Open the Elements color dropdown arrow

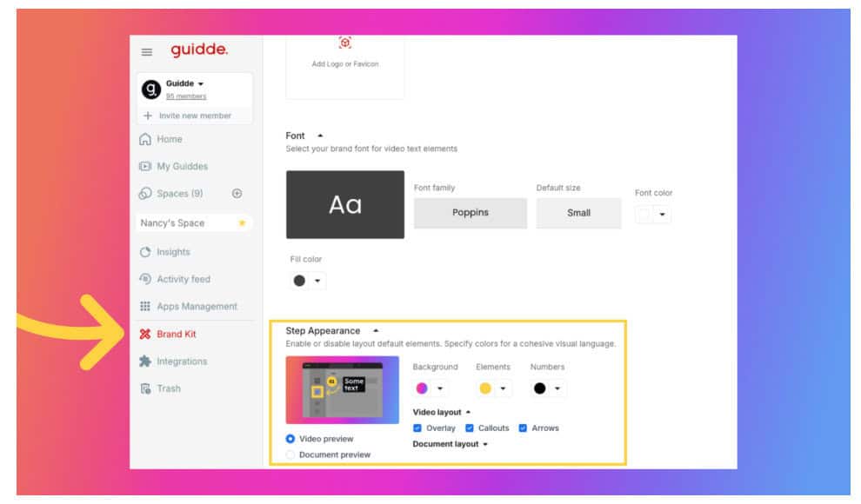click(x=503, y=388)
